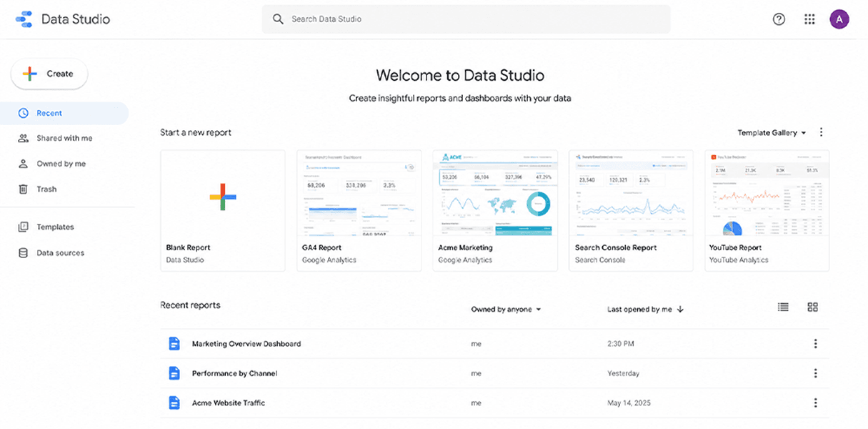Image resolution: width=868 pixels, height=429 pixels.
Task: Open the Blank Report template thumbnail
Action: (223, 210)
